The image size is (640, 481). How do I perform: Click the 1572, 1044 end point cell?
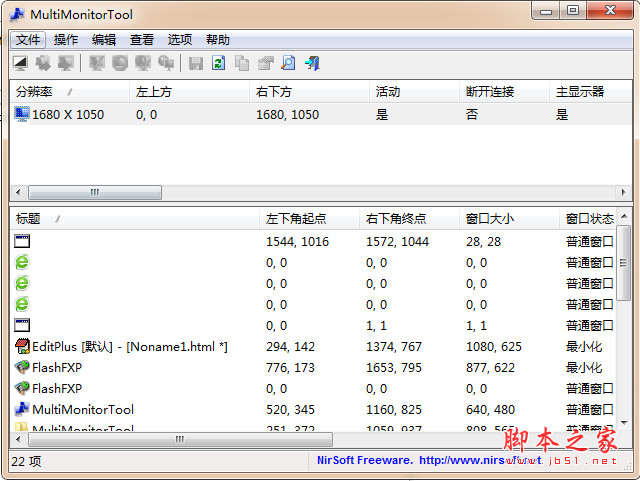[397, 242]
